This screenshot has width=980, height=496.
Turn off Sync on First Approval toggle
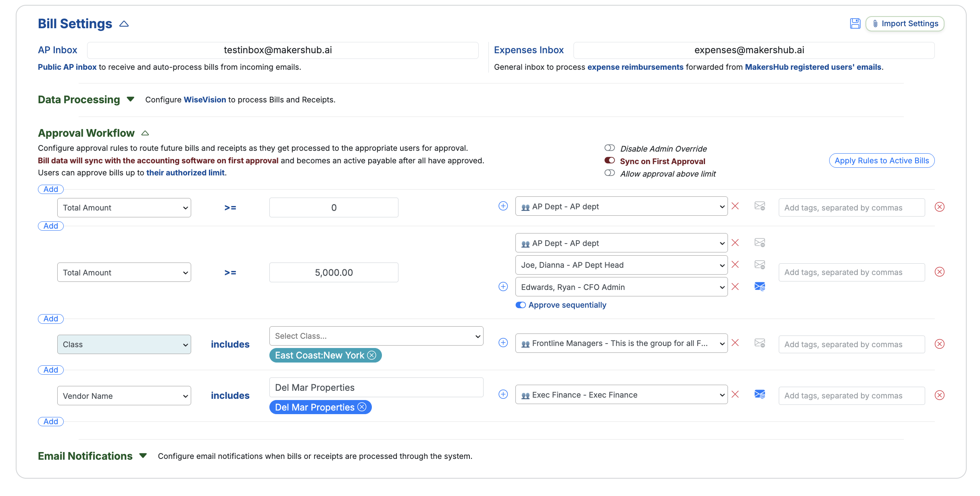609,160
